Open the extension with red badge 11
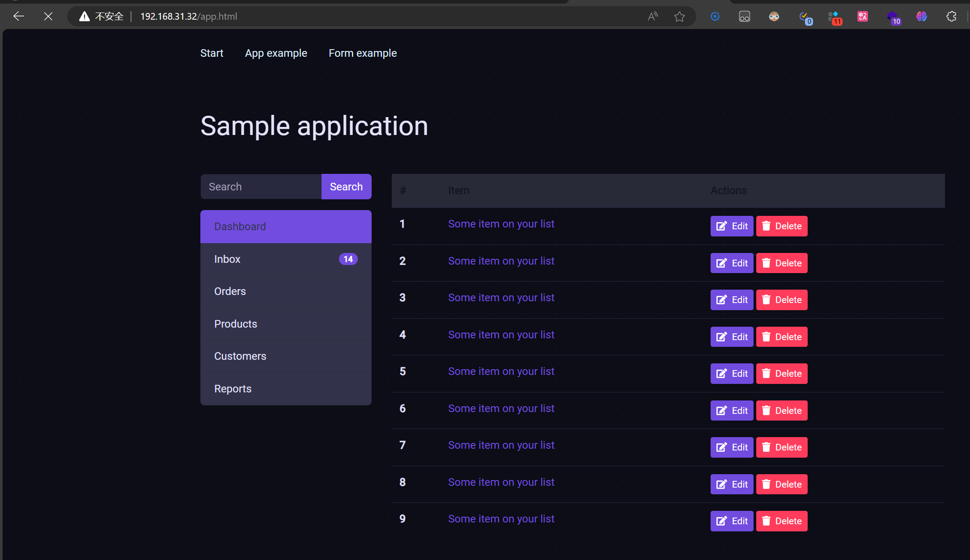The width and height of the screenshot is (970, 560). (834, 17)
